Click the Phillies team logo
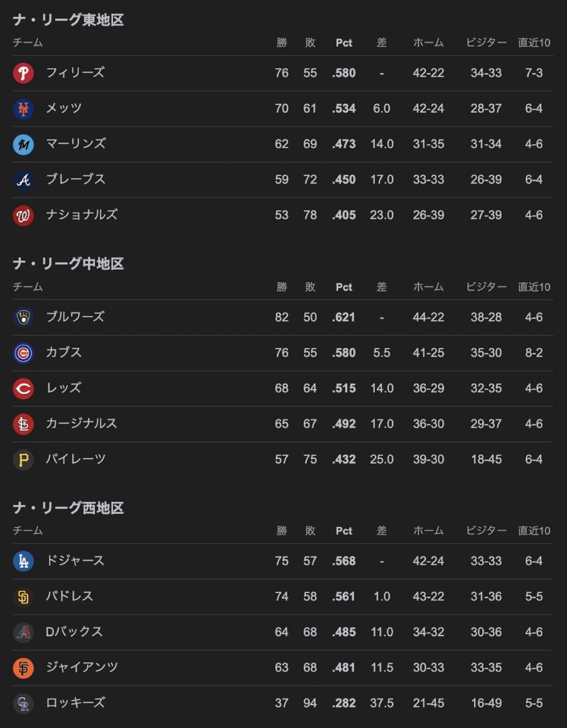This screenshot has height=728, width=567. tap(23, 73)
